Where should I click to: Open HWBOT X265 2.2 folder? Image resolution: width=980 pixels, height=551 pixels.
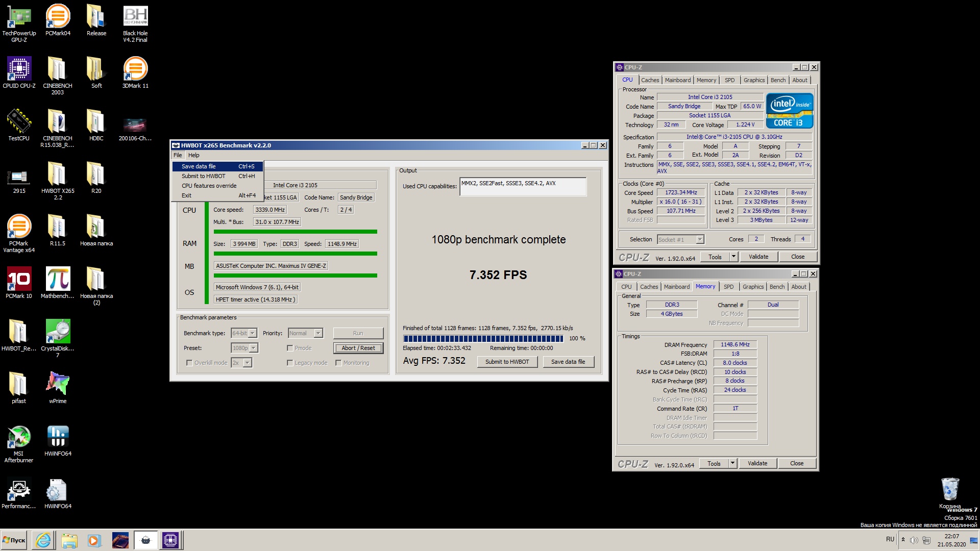pyautogui.click(x=58, y=181)
